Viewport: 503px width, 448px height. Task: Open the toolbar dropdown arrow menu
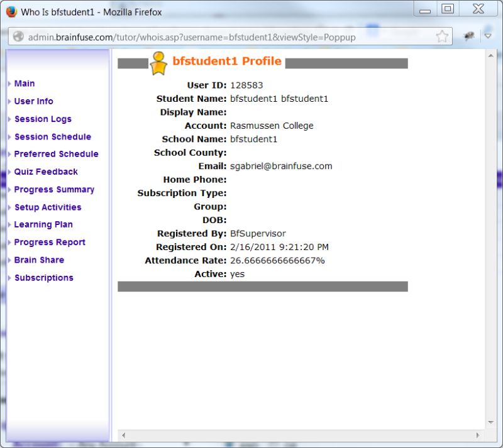click(488, 36)
